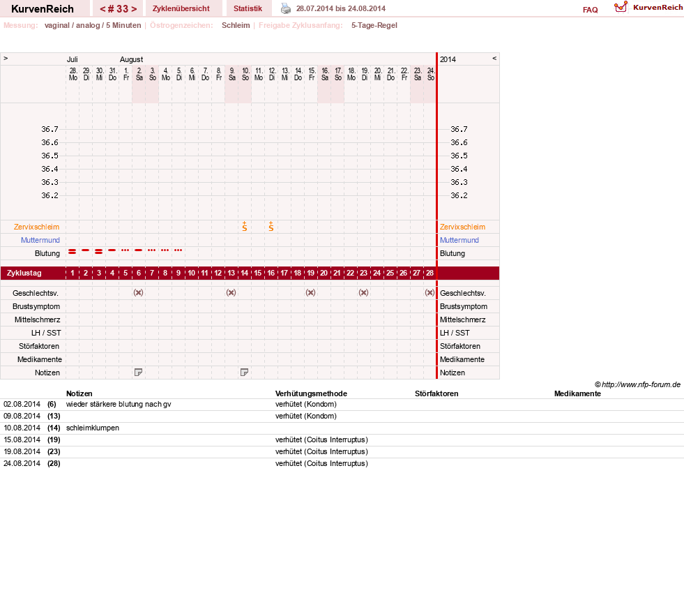The image size is (684, 616).
Task: Click the year 2014 label
Action: [448, 59]
